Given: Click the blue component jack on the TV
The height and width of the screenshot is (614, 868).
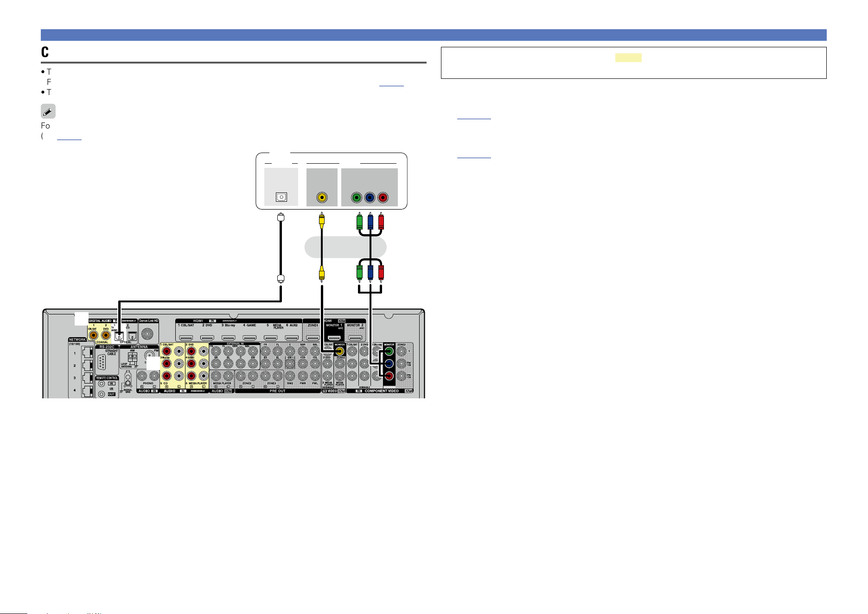Looking at the screenshot, I should tap(370, 198).
